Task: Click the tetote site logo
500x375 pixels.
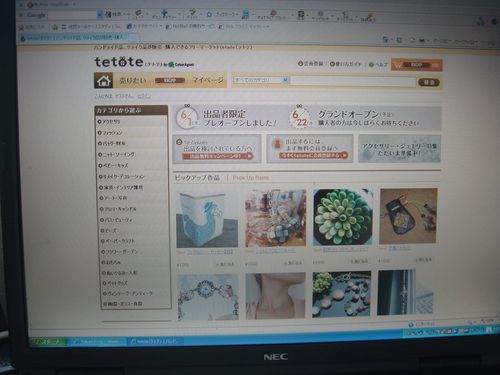Action: click(119, 62)
